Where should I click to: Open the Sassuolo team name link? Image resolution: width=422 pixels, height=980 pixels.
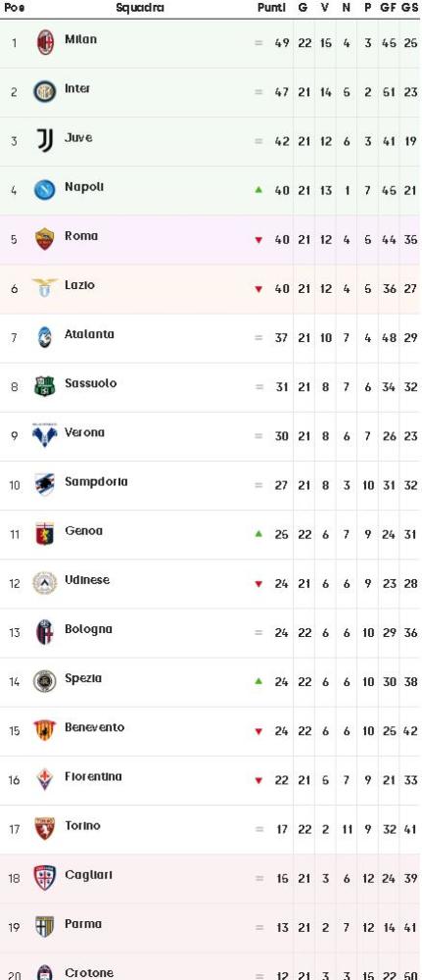click(90, 383)
